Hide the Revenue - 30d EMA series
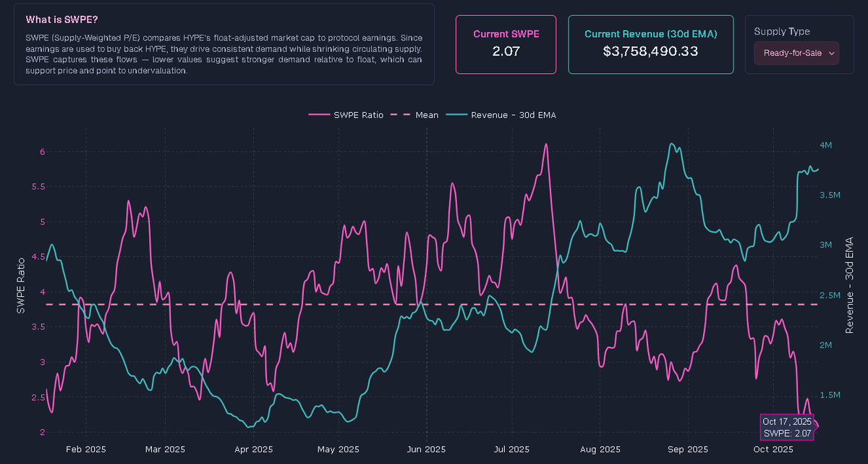 (x=515, y=114)
